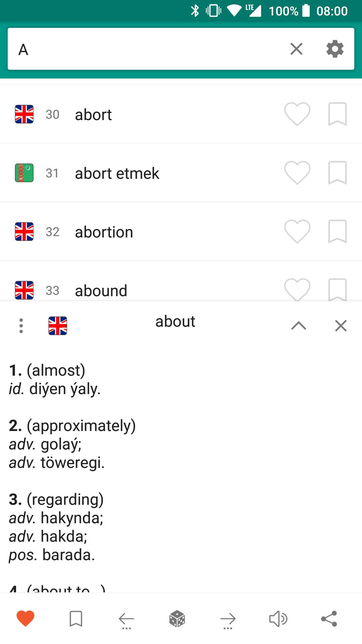This screenshot has width=362, height=644.
Task: Go to next word with right arrow
Action: [x=228, y=620]
